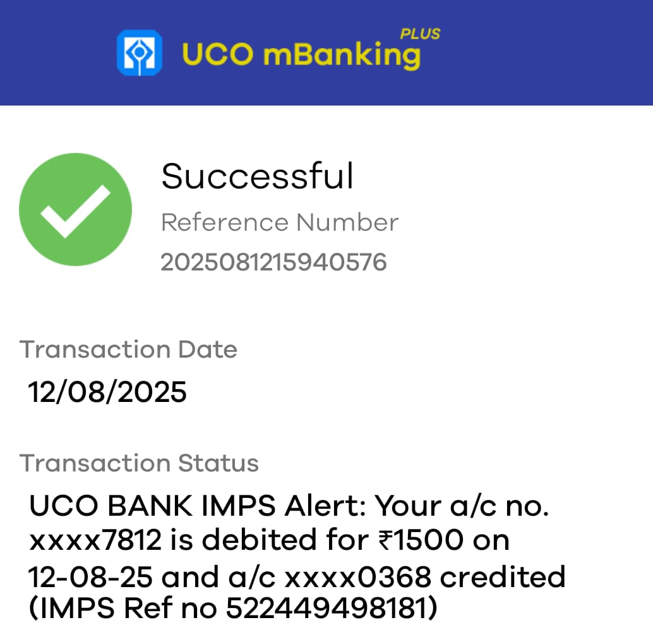The height and width of the screenshot is (644, 653).
Task: Click the yellow PLUS label
Action: 420,33
